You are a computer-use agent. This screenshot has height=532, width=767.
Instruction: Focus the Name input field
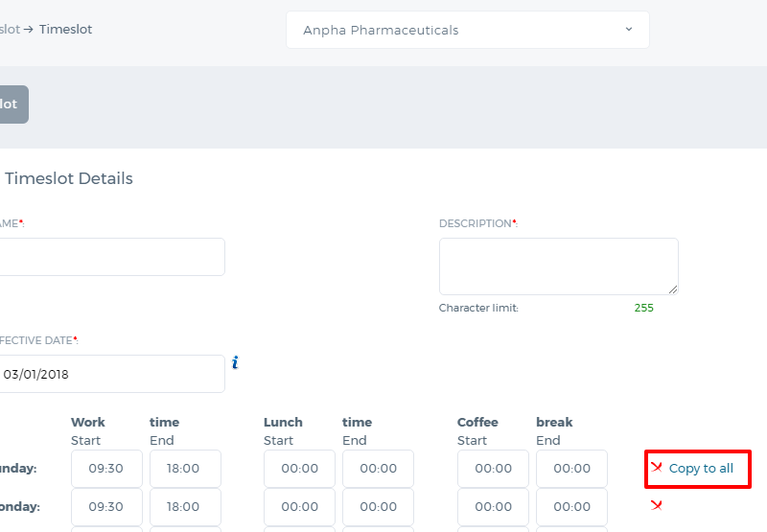tap(111, 257)
